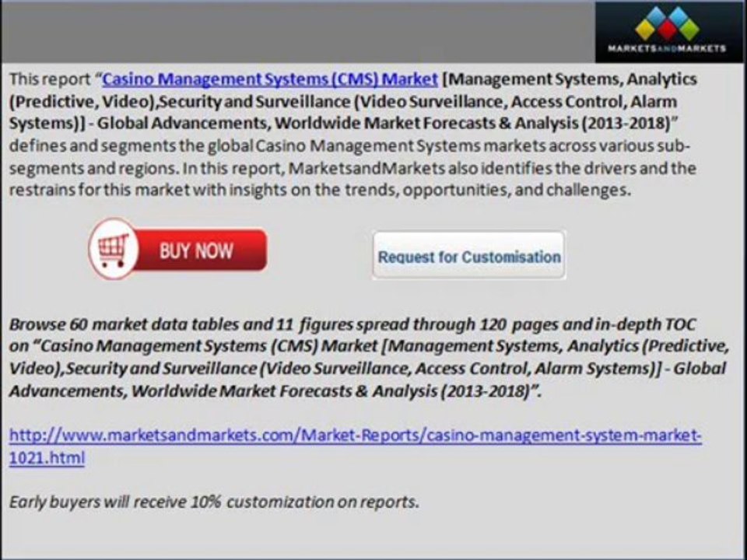Click the text 'defines and segments the global Casino Management Systems markets'
The image size is (747, 560).
(x=276, y=145)
